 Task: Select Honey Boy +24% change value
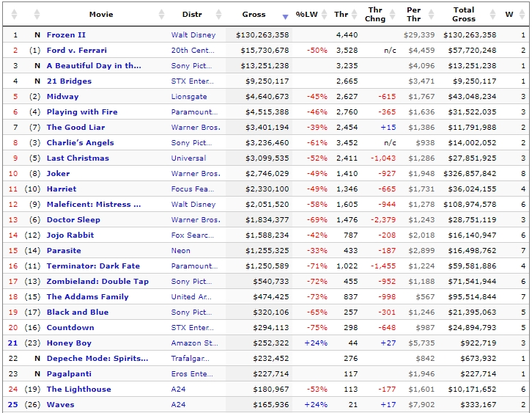click(x=316, y=343)
